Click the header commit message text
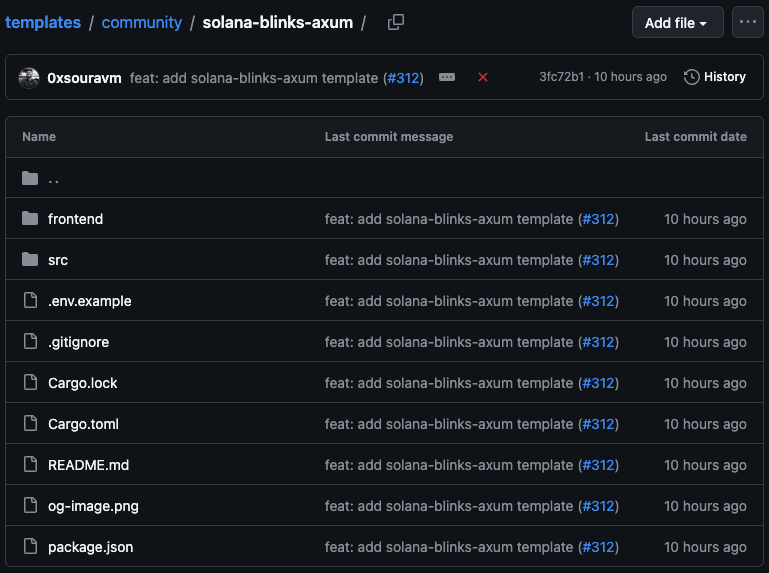769x573 pixels. 254,78
